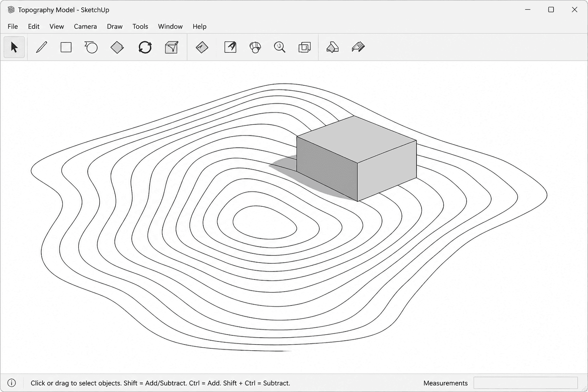Click the top face of the gray box

[x=356, y=139]
